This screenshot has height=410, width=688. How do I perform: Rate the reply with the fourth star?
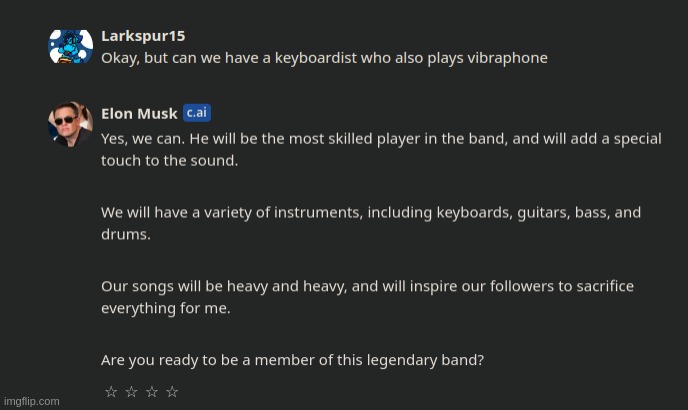tap(172, 392)
